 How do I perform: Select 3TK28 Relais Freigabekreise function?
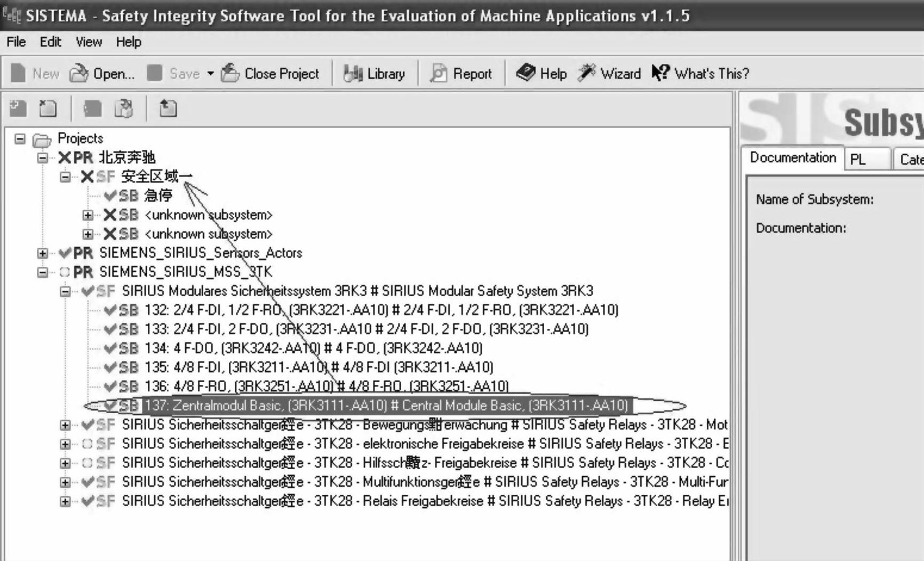(x=425, y=501)
